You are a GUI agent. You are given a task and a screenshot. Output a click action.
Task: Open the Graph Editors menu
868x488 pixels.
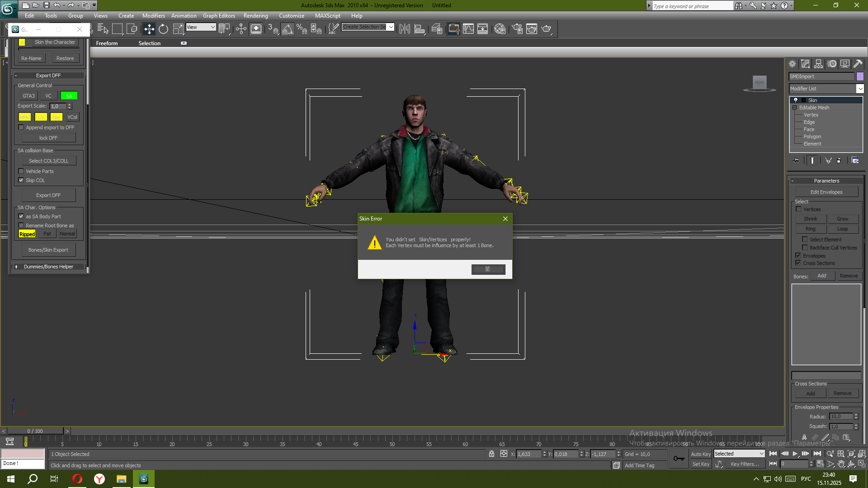[x=219, y=16]
